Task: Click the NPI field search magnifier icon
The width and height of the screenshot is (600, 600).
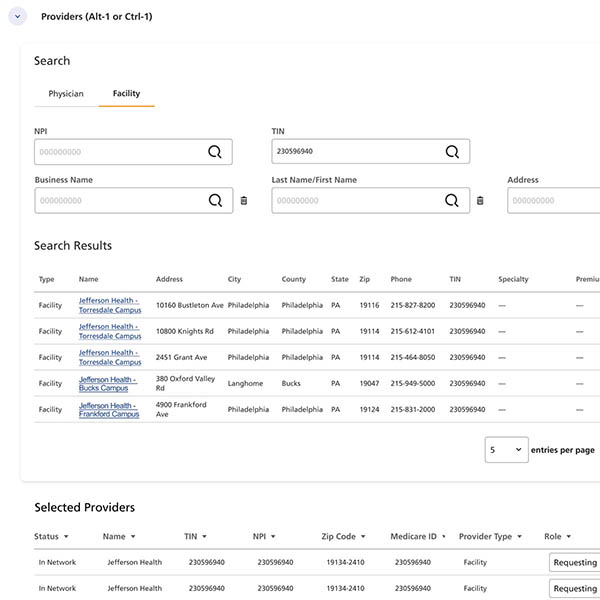Action: (215, 152)
